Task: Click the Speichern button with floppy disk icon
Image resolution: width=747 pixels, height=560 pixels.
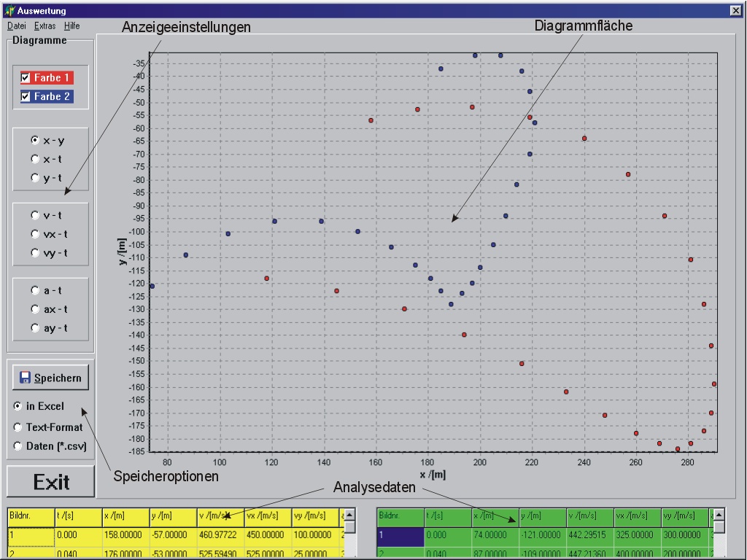Action: (50, 378)
